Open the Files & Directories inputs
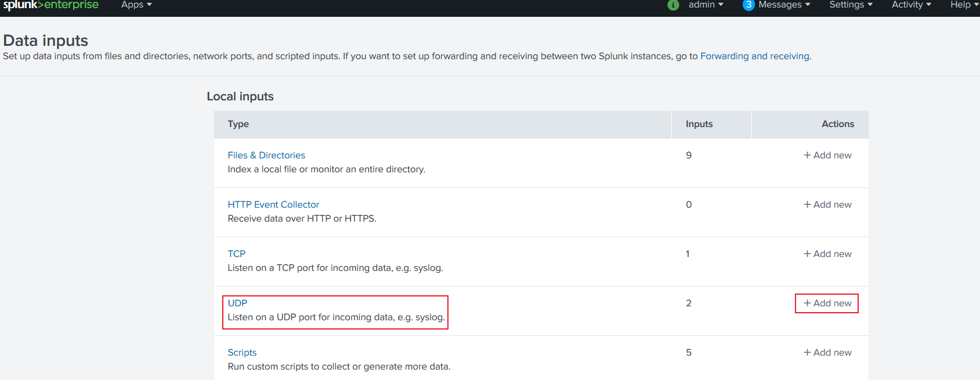The height and width of the screenshot is (380, 980). coord(266,155)
